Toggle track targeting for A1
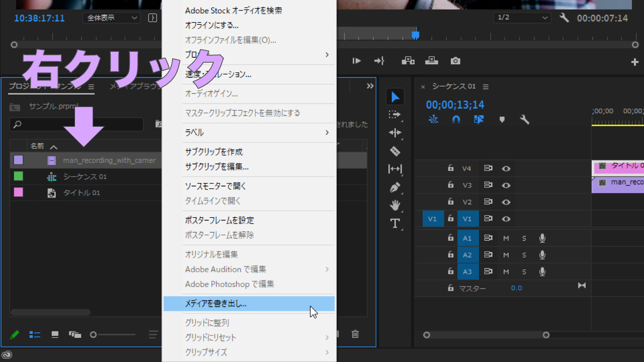Image resolution: width=644 pixels, height=362 pixels. click(x=467, y=238)
